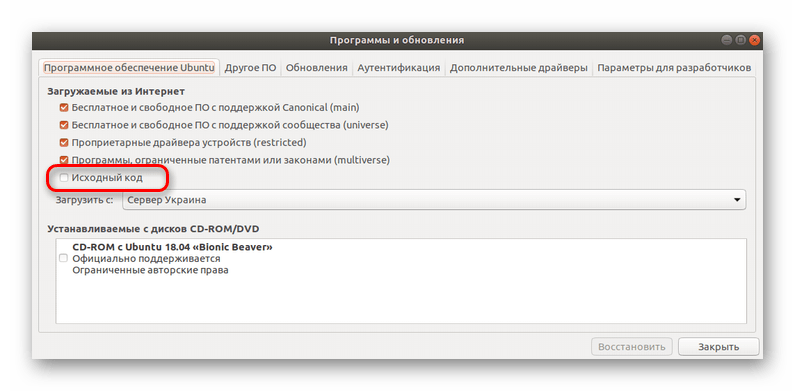Open the Сервер Украина download server dropdown
The image size is (795, 391).
434,200
